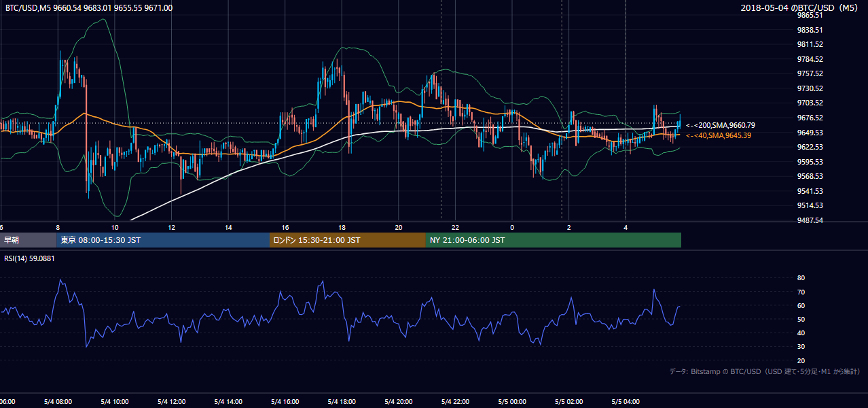Click the 5/4 10:00 time axis label
Viewport: 868px width, 408px height.
click(x=114, y=402)
